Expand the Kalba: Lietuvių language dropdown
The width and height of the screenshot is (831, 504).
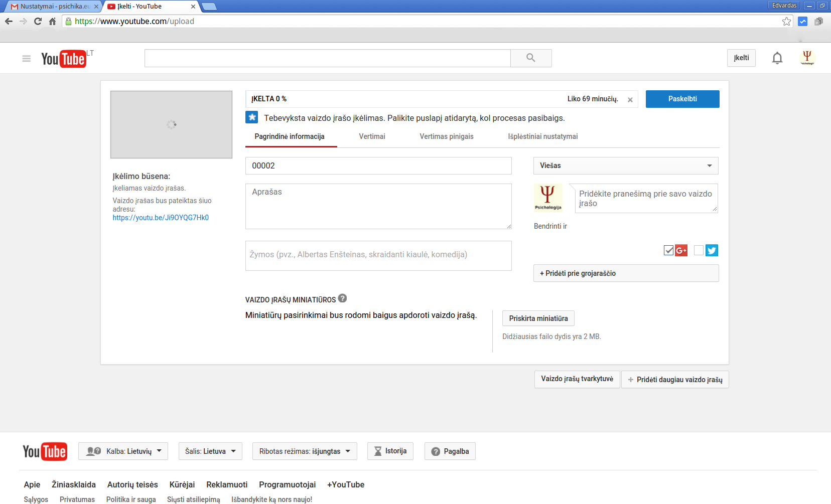click(x=123, y=451)
